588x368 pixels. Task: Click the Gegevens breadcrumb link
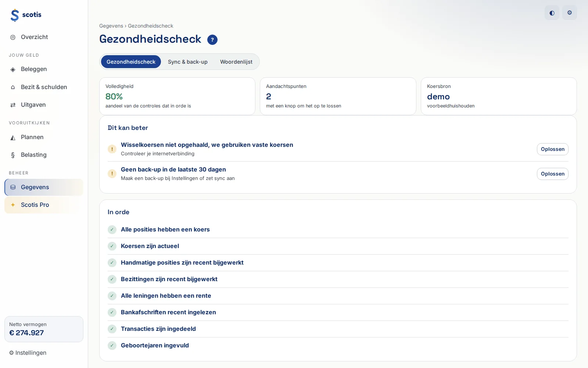tap(111, 26)
